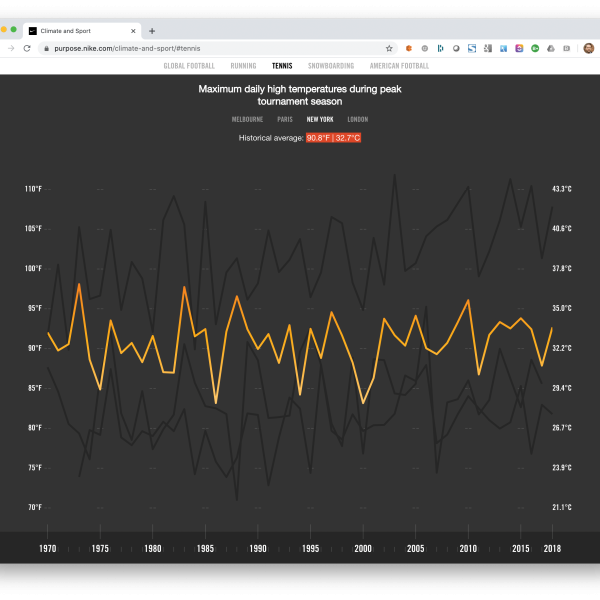
Task: Focus the purpose.nike.com address bar
Action: (x=200, y=48)
